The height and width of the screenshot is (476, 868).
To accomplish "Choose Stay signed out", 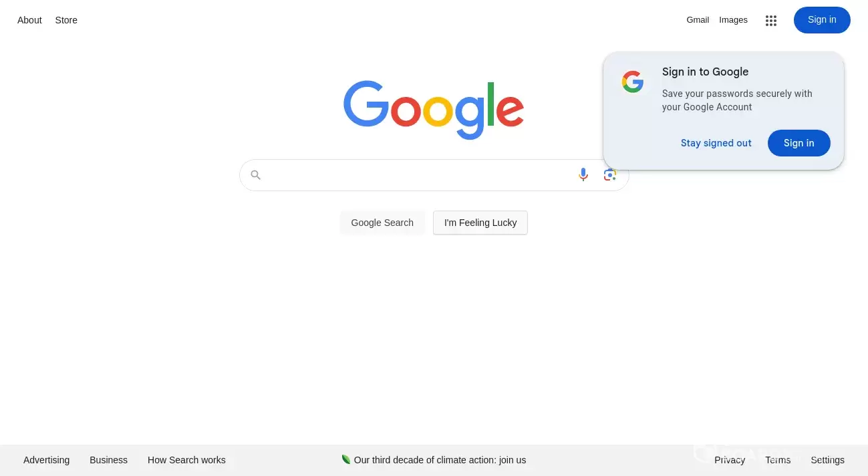I will pos(716,143).
